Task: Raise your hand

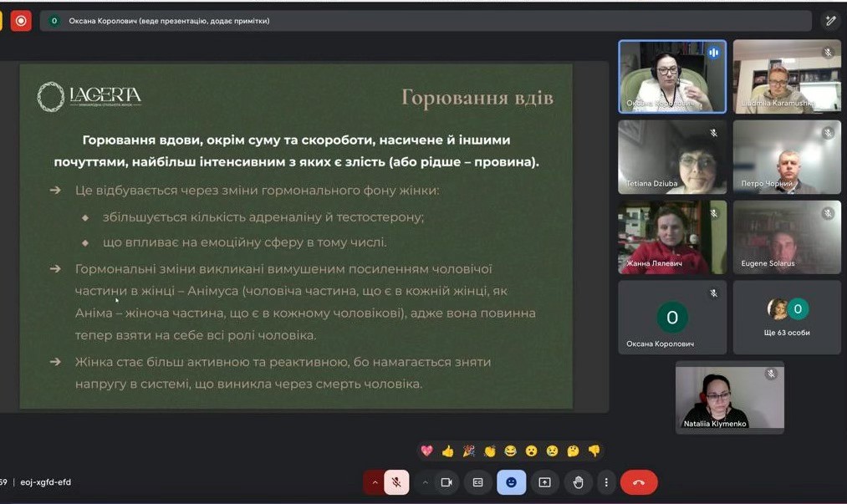Action: (577, 482)
